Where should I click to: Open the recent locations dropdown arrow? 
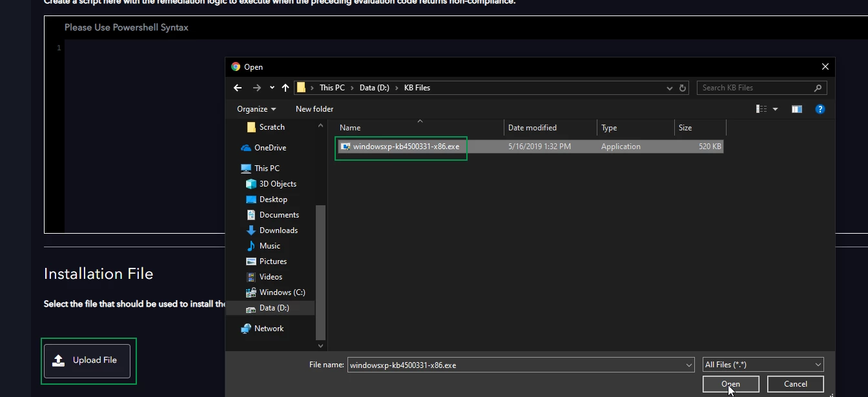272,88
